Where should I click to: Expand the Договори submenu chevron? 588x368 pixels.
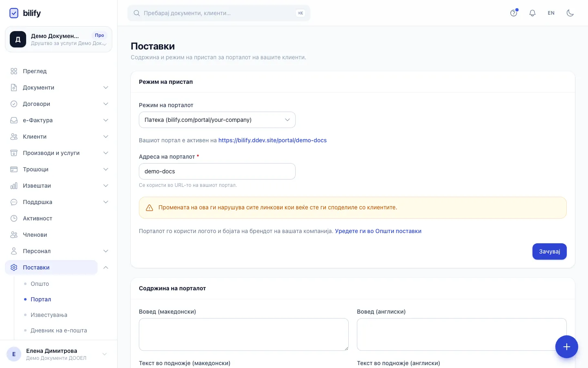click(106, 104)
